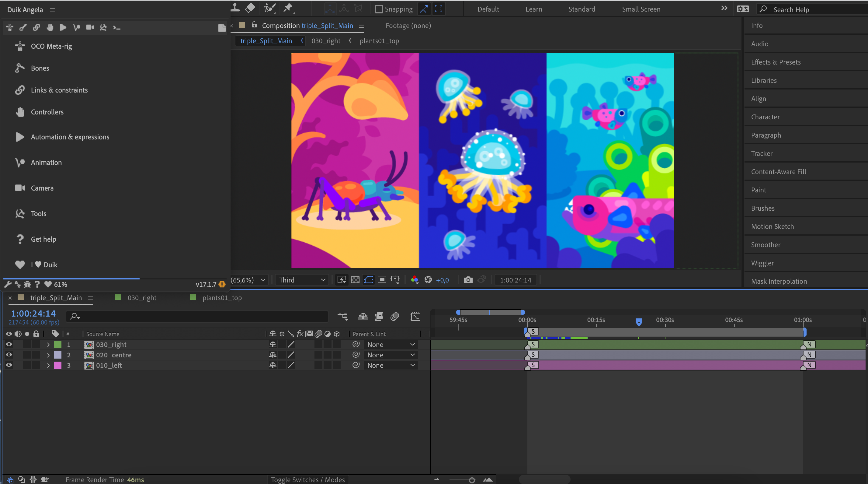The height and width of the screenshot is (484, 868).
Task: Expand the 020_centre layer properties
Action: [x=48, y=355]
